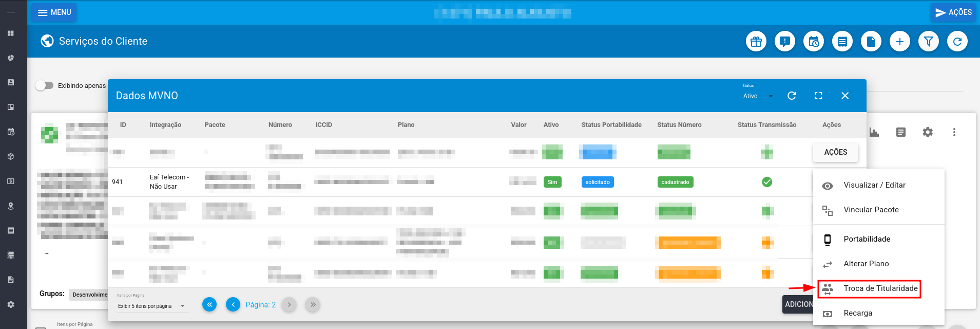Screen dimensions: 980x329
Task: Open three-dot more menu on client card
Action: tap(954, 132)
